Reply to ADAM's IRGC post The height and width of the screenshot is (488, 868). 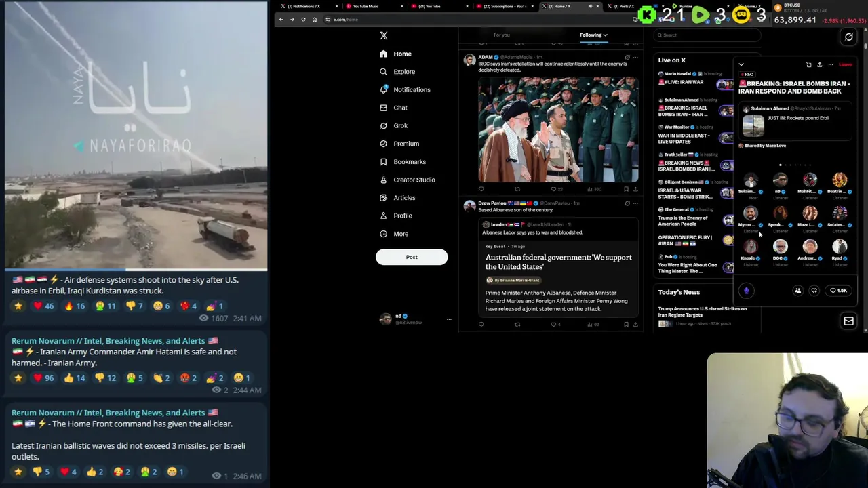pyautogui.click(x=481, y=190)
